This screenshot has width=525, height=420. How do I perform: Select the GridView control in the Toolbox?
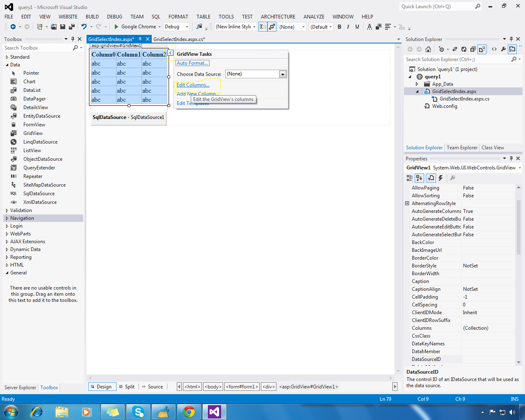click(33, 133)
